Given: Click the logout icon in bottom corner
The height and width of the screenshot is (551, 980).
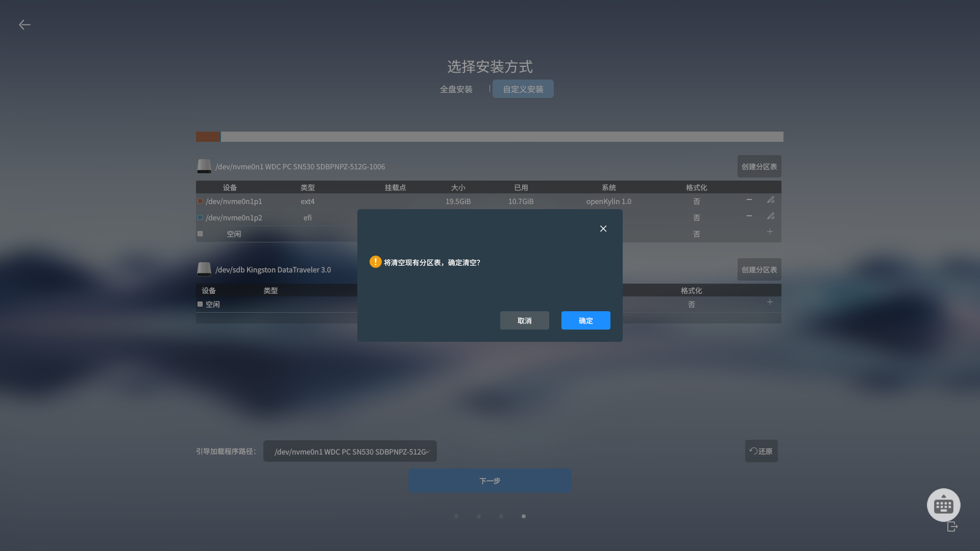Looking at the screenshot, I should tap(951, 527).
